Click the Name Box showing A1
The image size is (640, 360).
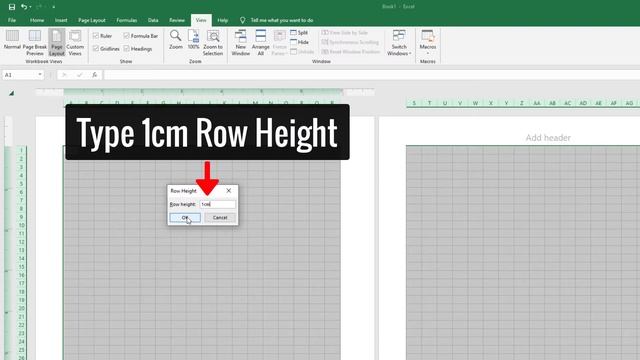click(x=20, y=75)
